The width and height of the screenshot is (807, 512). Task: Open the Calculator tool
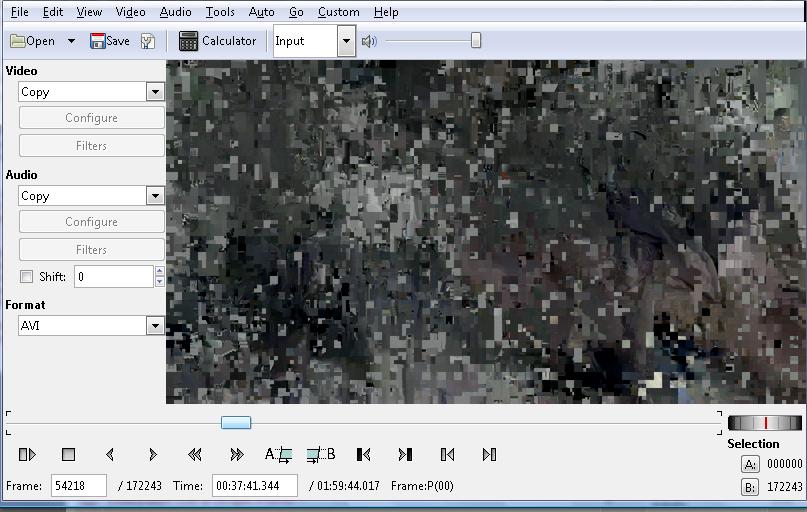click(217, 41)
